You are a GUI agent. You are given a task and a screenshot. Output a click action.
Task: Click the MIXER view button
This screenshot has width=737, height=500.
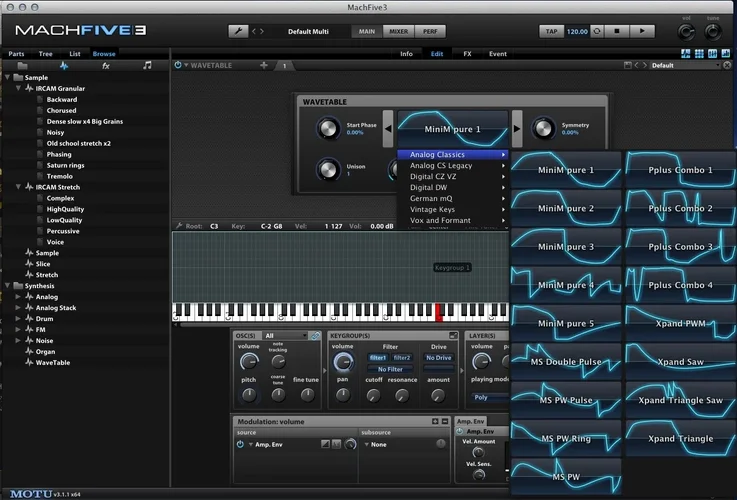(398, 31)
